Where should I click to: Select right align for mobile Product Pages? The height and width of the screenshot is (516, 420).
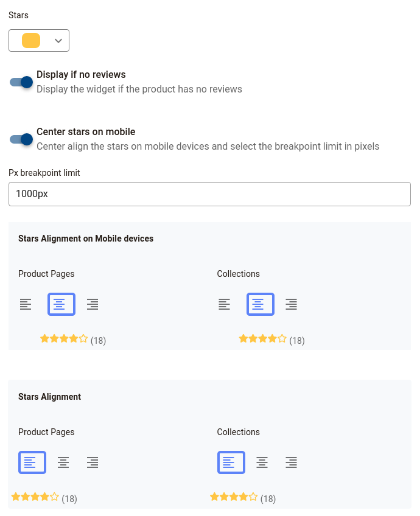[93, 304]
